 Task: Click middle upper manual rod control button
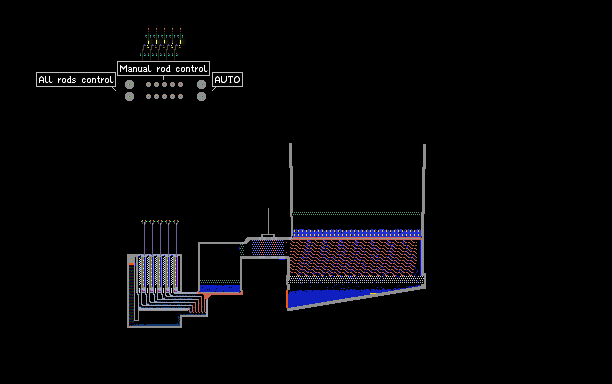164,84
